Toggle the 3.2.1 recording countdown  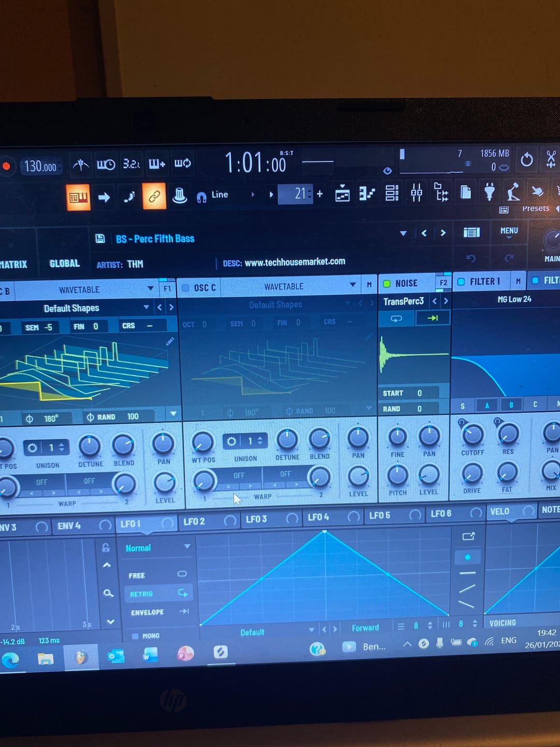[x=131, y=164]
